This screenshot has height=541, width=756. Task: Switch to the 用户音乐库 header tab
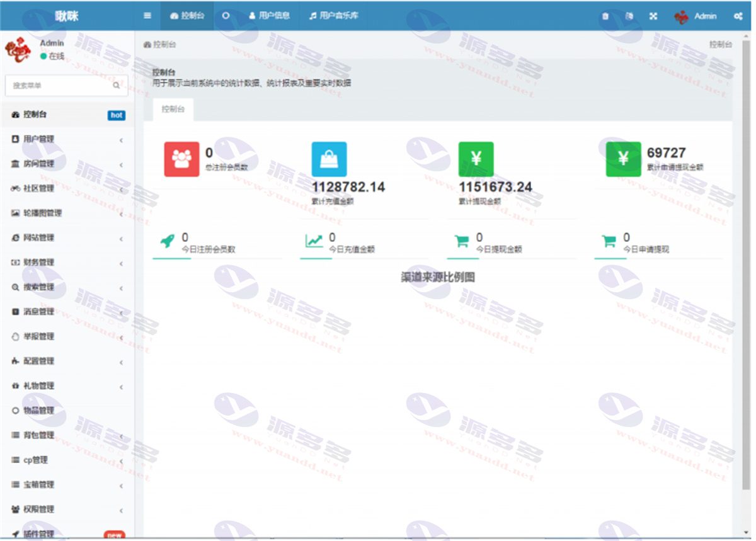(x=334, y=16)
